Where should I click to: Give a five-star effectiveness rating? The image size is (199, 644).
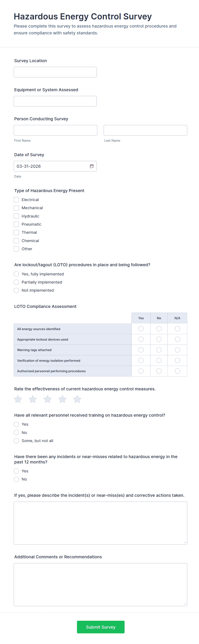(x=77, y=399)
